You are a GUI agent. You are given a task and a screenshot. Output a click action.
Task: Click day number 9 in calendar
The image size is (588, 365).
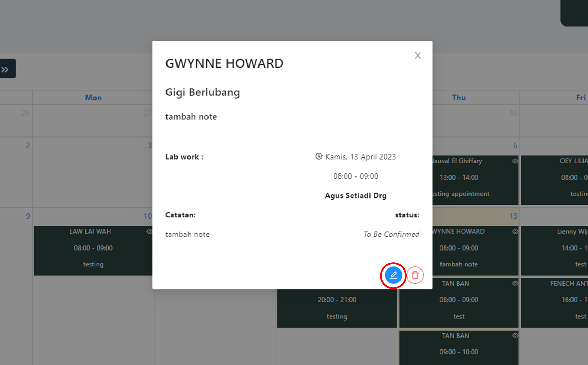(x=28, y=216)
